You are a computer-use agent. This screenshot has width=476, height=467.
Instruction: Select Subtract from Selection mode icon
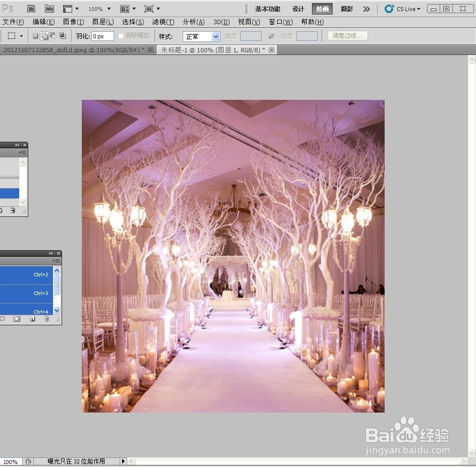click(x=53, y=35)
